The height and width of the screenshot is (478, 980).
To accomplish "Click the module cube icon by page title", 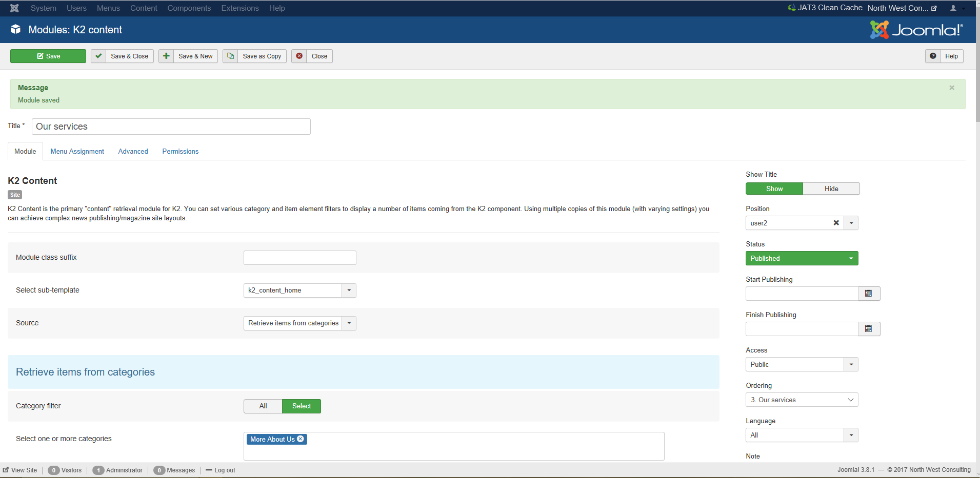I will (x=16, y=29).
